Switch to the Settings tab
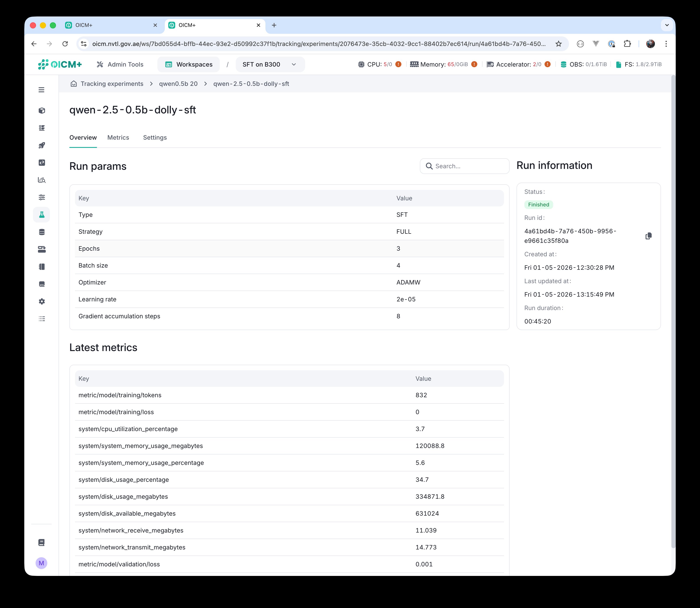 click(x=155, y=137)
